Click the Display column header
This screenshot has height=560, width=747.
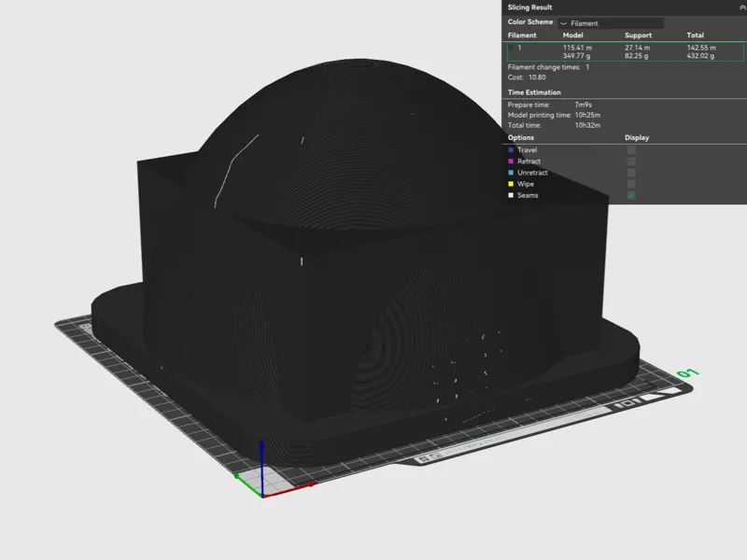pos(637,137)
